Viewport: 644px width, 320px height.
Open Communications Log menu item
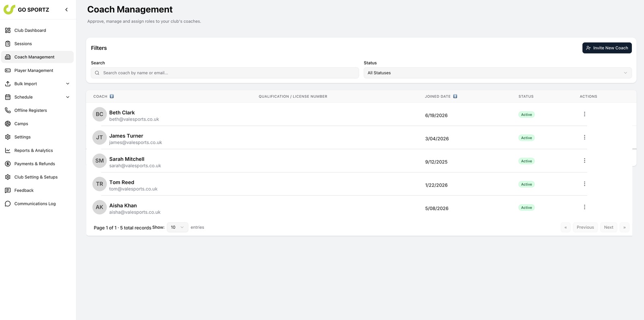click(37, 204)
